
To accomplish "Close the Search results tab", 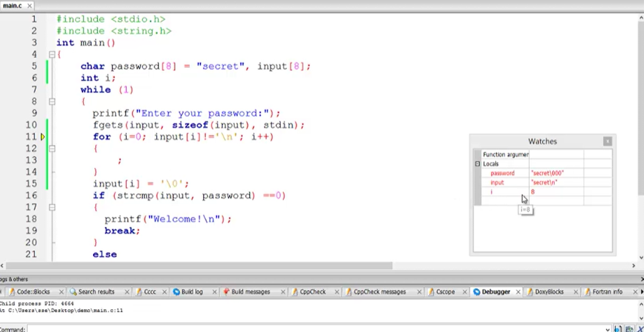I will 127,292.
